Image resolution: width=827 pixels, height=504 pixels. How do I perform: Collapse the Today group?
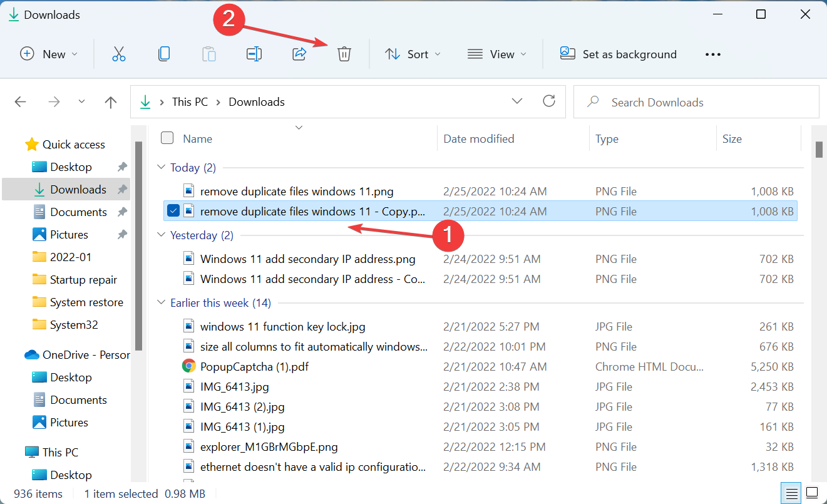coord(161,168)
